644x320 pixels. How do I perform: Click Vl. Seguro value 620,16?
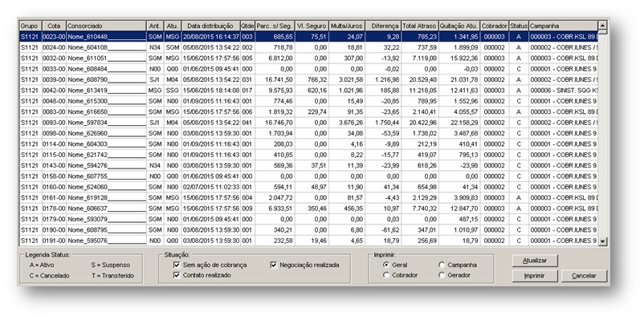pos(312,91)
